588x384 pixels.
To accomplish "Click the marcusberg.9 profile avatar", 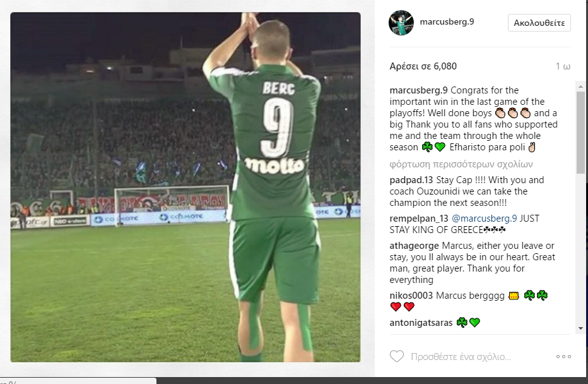I will 401,23.
